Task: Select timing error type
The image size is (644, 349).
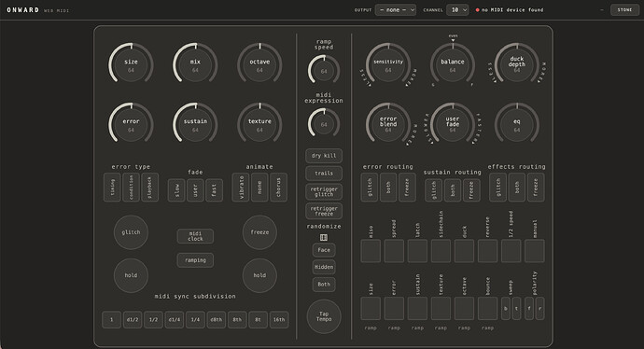Action: click(112, 188)
